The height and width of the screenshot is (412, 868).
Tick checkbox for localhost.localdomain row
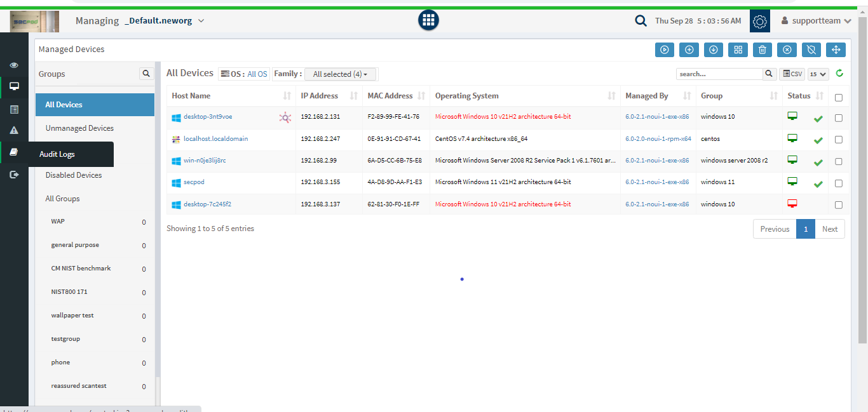click(x=839, y=140)
